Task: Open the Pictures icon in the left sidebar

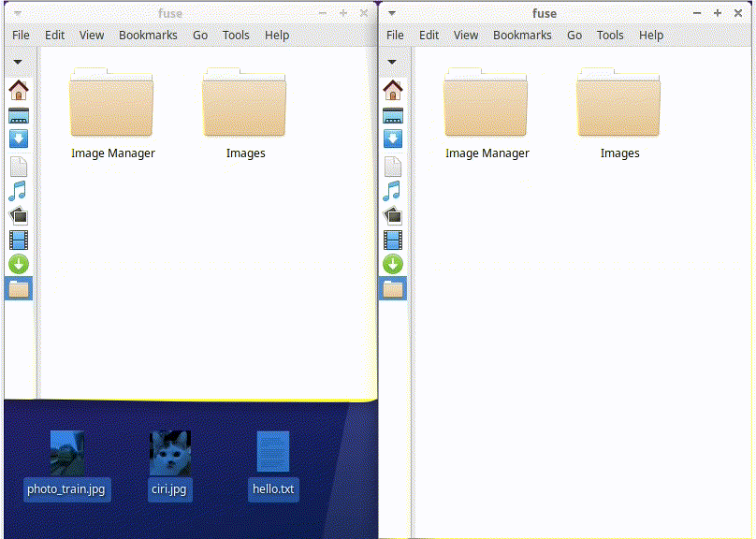Action: (x=19, y=215)
